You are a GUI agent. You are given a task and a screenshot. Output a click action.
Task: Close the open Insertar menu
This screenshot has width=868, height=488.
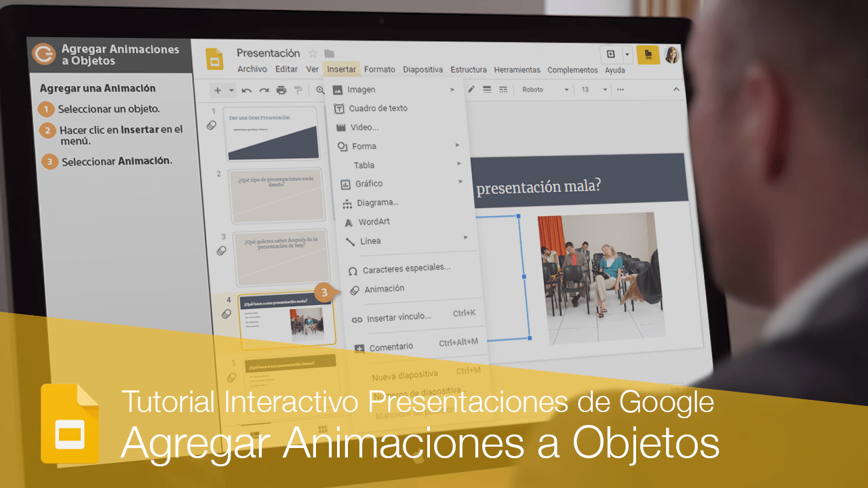341,69
